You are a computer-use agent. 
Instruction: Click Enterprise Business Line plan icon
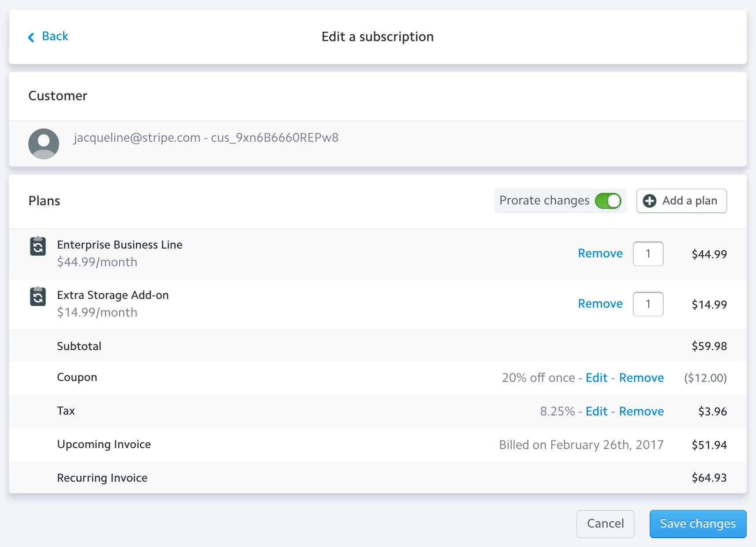coord(38,246)
